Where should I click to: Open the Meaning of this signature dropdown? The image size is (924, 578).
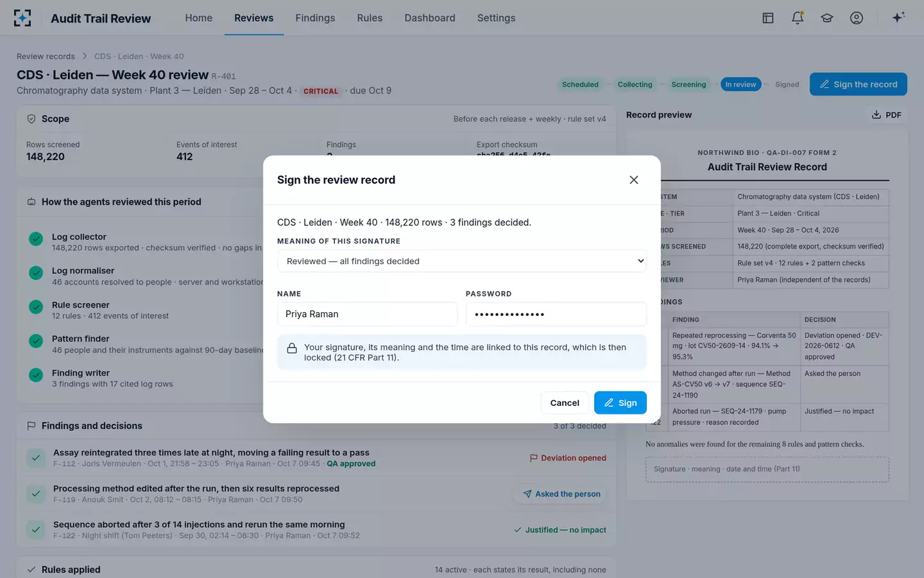click(x=462, y=261)
